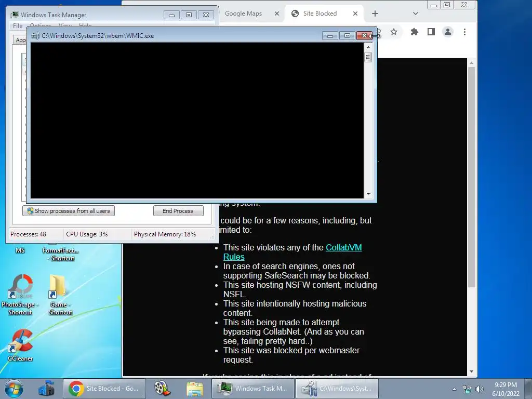Show hidden tray icons arrow
The image size is (532, 399).
coord(454,389)
